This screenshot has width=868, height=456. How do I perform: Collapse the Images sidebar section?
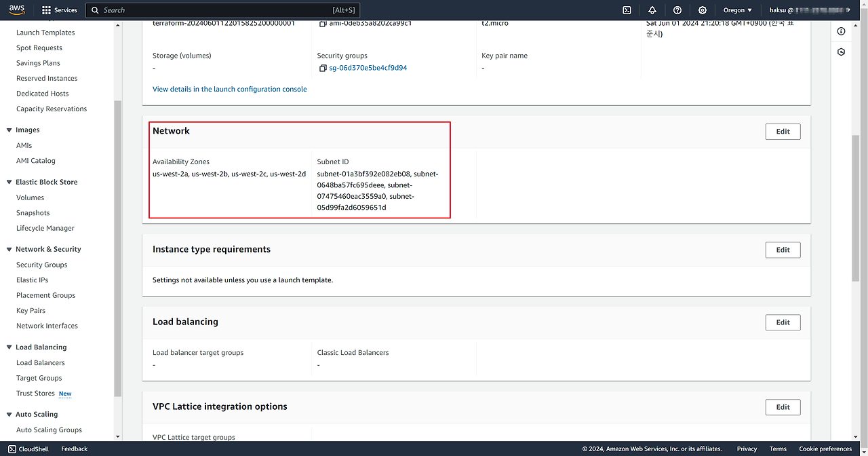point(9,130)
